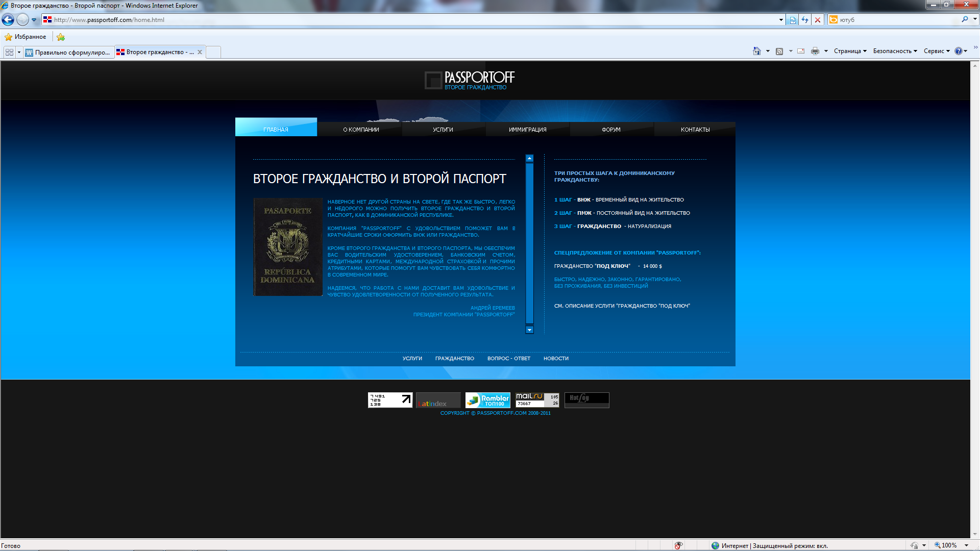Toggle the Compatibility View icon
Viewport: 980px width, 551px height.
pyautogui.click(x=793, y=20)
